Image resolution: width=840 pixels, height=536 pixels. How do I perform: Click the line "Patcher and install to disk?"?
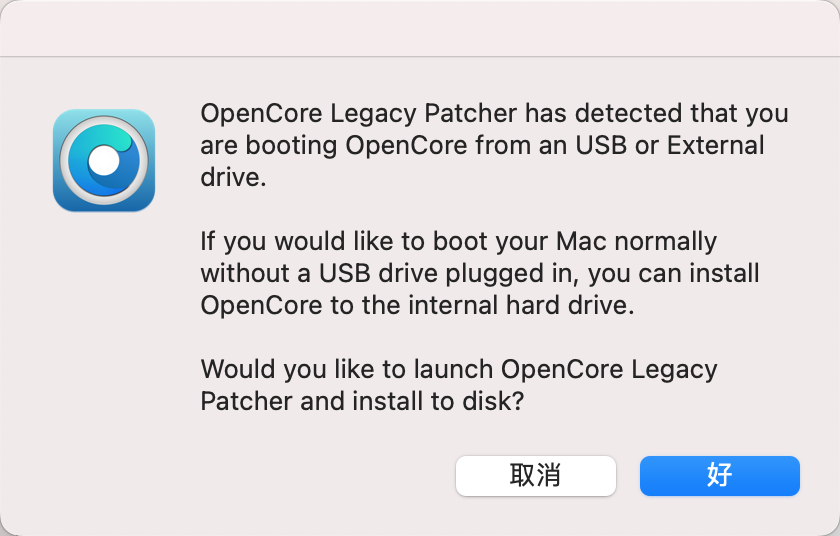364,401
